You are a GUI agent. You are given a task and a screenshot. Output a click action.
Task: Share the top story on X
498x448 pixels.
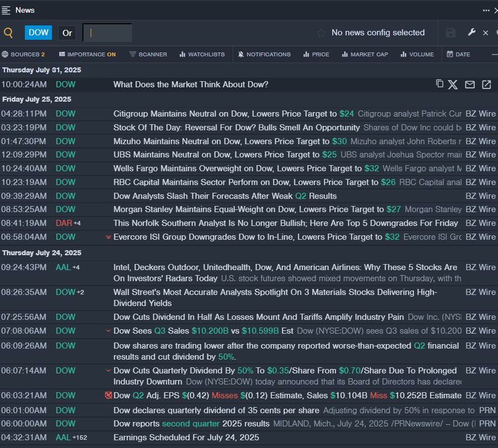453,85
